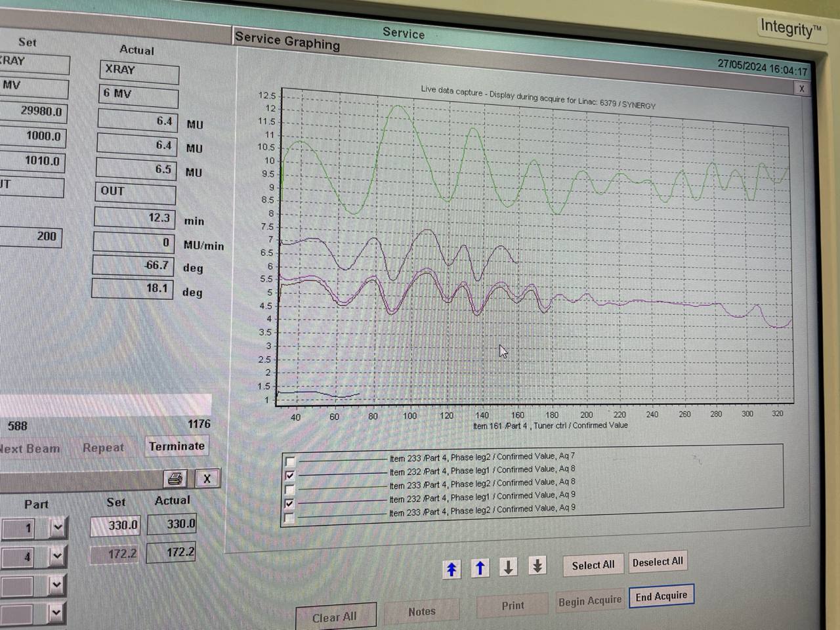Click the Select All button
The height and width of the screenshot is (630, 840).
pyautogui.click(x=593, y=565)
